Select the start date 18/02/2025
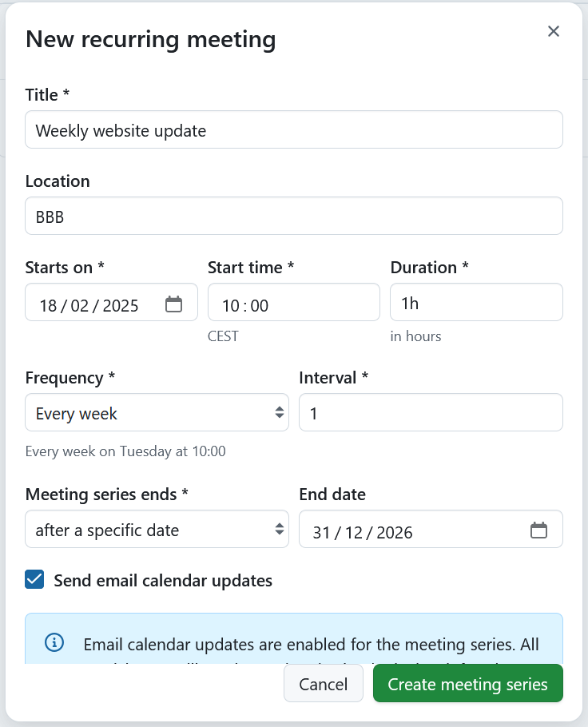 [x=88, y=305]
